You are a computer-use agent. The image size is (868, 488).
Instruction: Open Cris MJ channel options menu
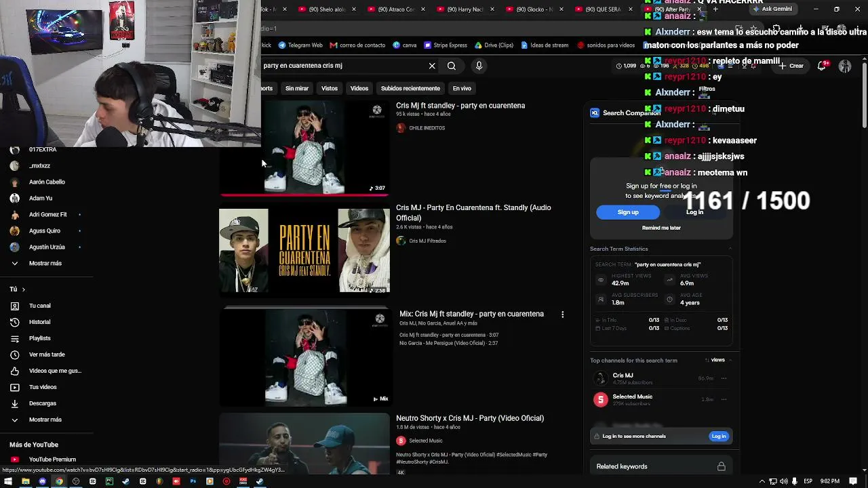[x=724, y=378]
